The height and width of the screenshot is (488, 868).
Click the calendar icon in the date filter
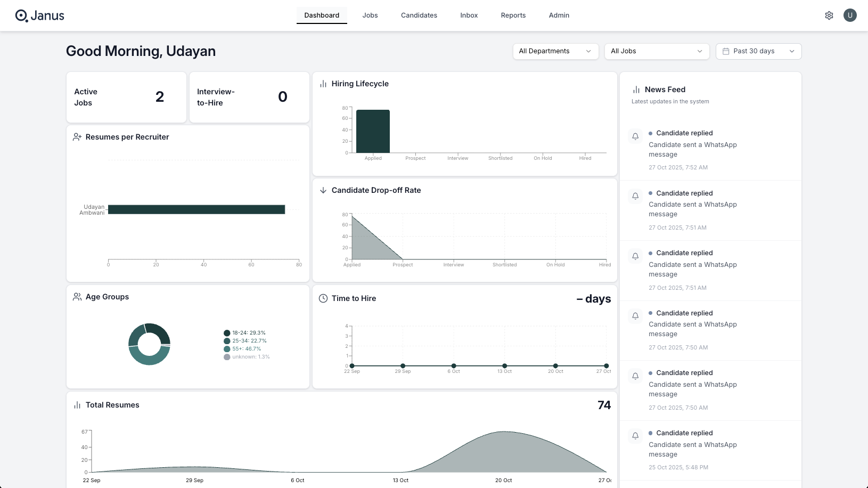(725, 51)
